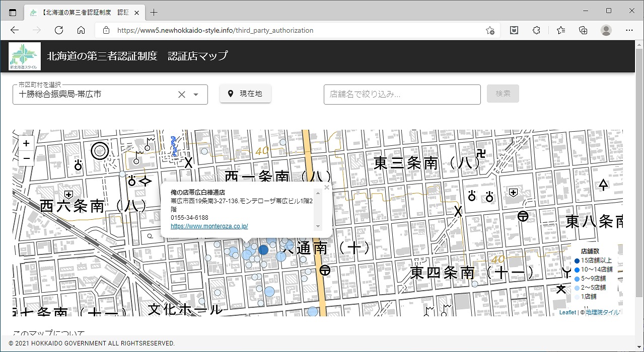Open the monteroza.co.jp store link
Image resolution: width=644 pixels, height=352 pixels.
click(209, 226)
